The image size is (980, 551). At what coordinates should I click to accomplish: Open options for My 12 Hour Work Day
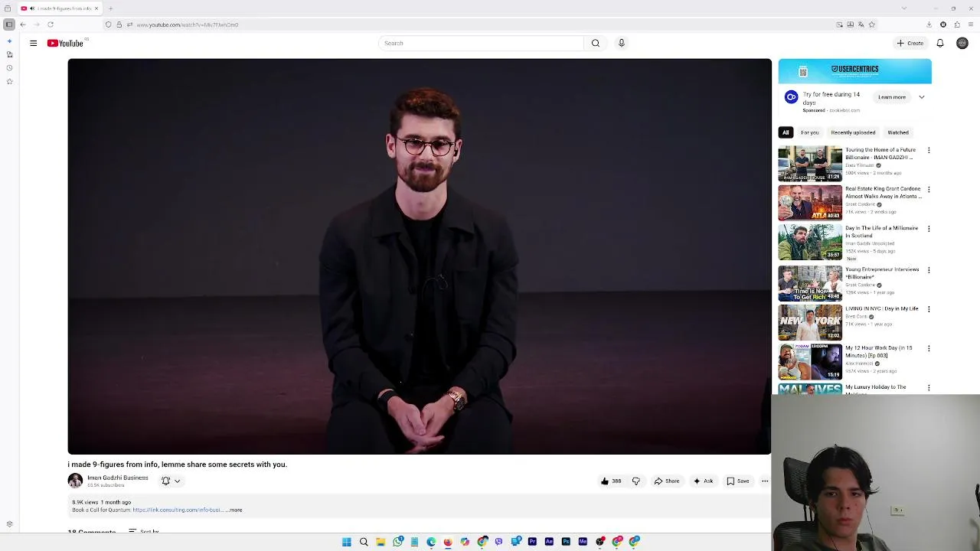[x=929, y=348]
